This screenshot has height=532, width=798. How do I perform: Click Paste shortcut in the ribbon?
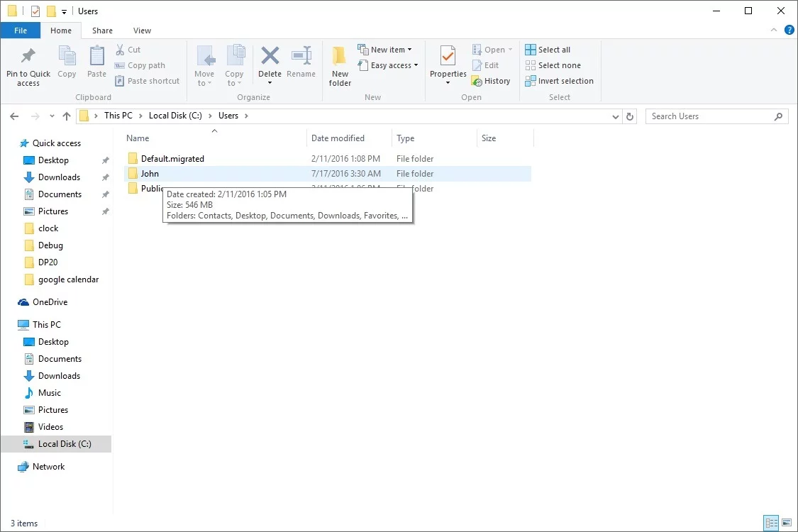[x=147, y=81]
